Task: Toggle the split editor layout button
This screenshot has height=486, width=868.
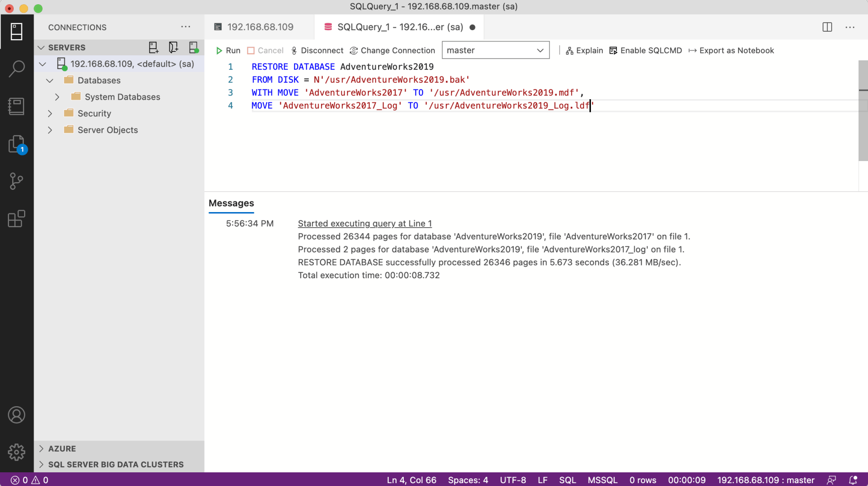Action: tap(827, 27)
